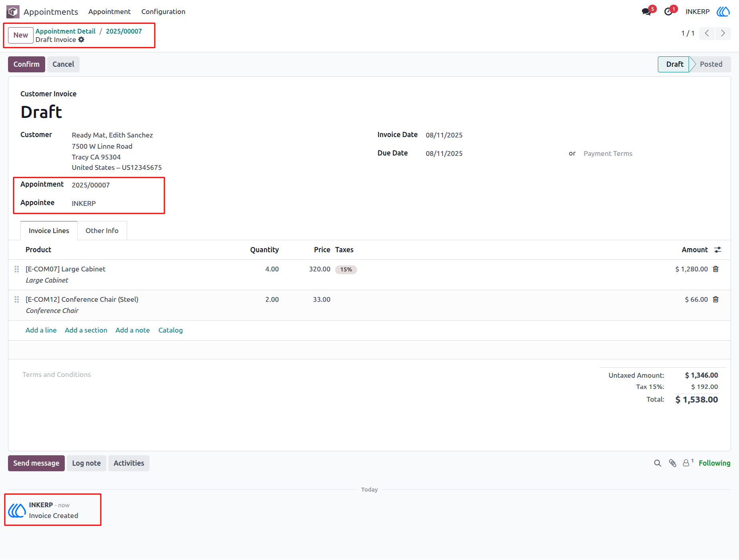Switch to the Other Info tab

pos(102,231)
